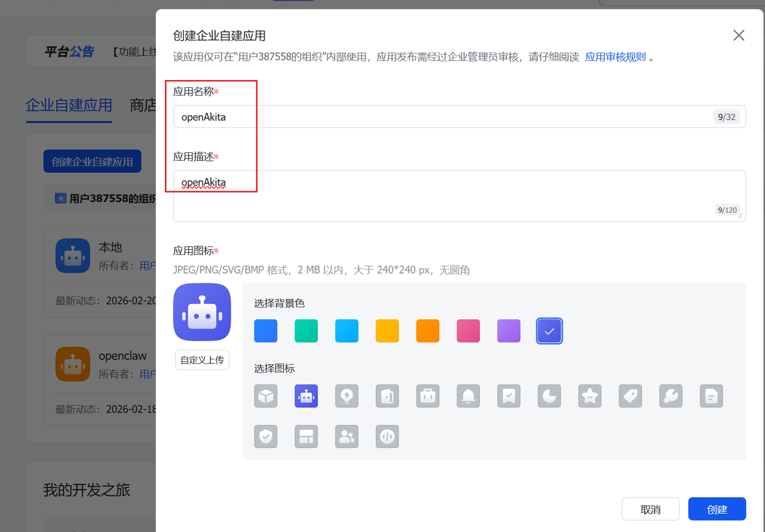The height and width of the screenshot is (532, 765).
Task: Select the bell notification icon
Action: click(468, 396)
